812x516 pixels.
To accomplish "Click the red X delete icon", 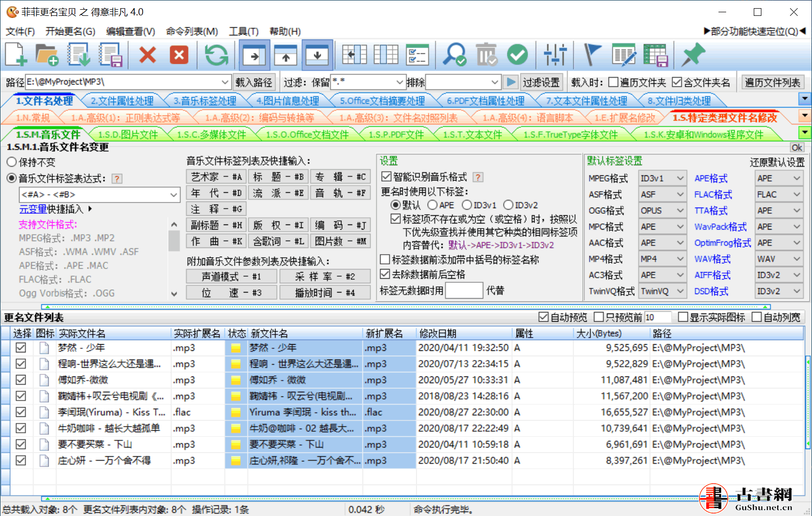I will coord(148,55).
